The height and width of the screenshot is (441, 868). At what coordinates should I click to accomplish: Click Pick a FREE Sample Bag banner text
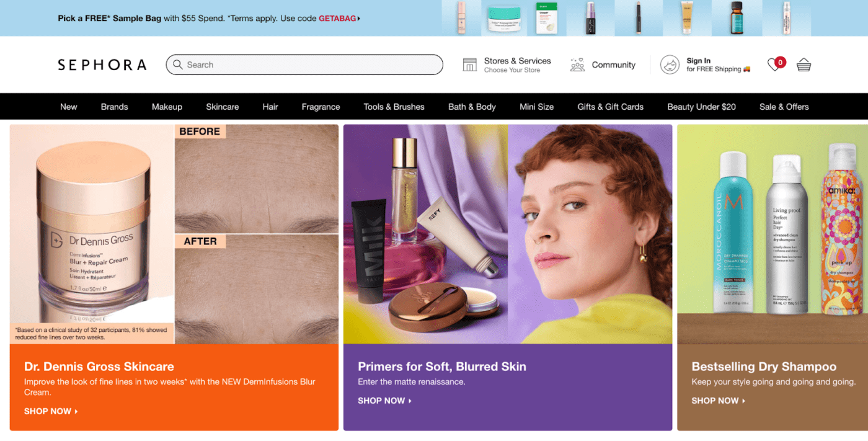[109, 19]
